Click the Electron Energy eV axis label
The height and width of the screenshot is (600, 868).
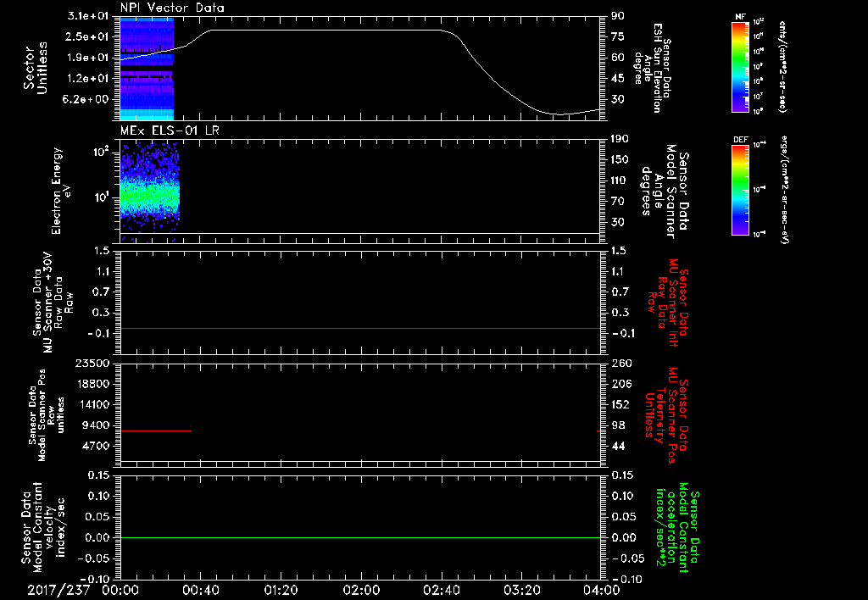click(61, 191)
